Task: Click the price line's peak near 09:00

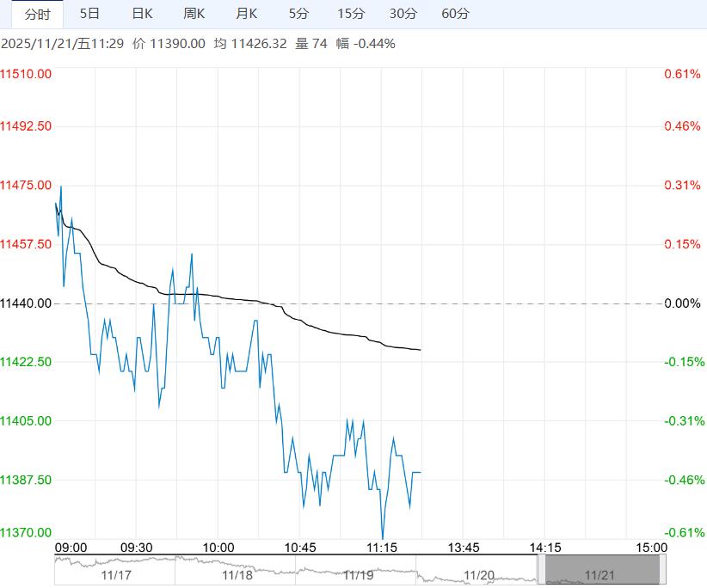Action: tap(60, 186)
